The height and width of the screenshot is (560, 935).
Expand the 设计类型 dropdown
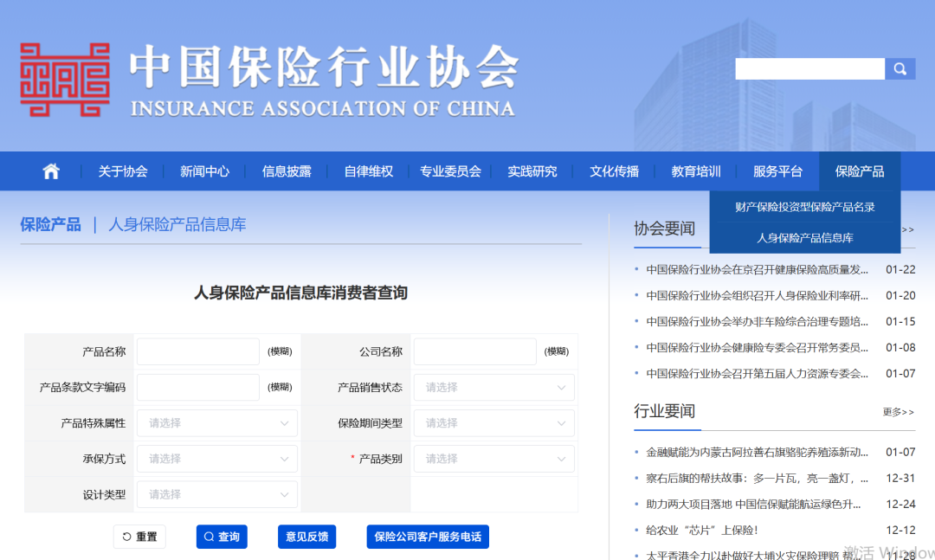click(x=217, y=495)
